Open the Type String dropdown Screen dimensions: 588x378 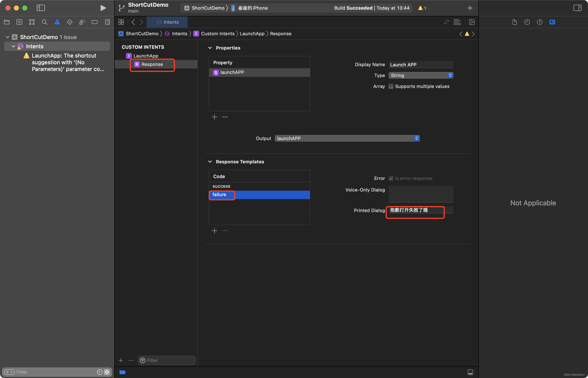pos(421,75)
